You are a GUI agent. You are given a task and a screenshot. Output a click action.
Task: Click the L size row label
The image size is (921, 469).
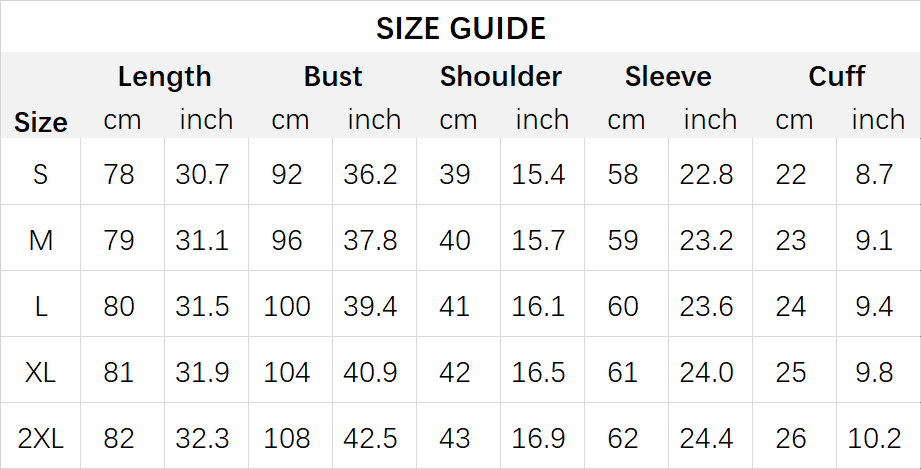[41, 306]
